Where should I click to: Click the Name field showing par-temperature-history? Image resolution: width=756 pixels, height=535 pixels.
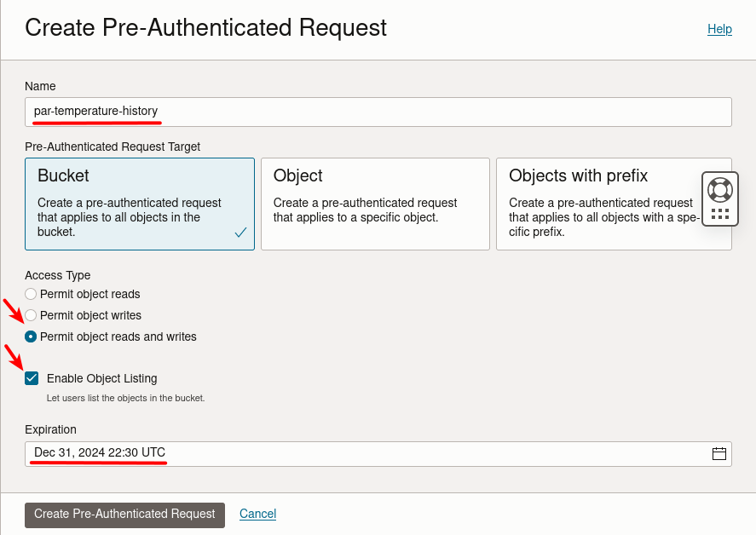click(x=378, y=112)
